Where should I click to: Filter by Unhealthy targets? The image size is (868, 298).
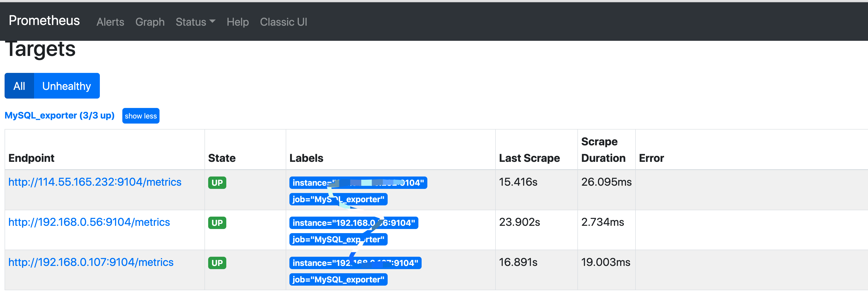point(66,86)
